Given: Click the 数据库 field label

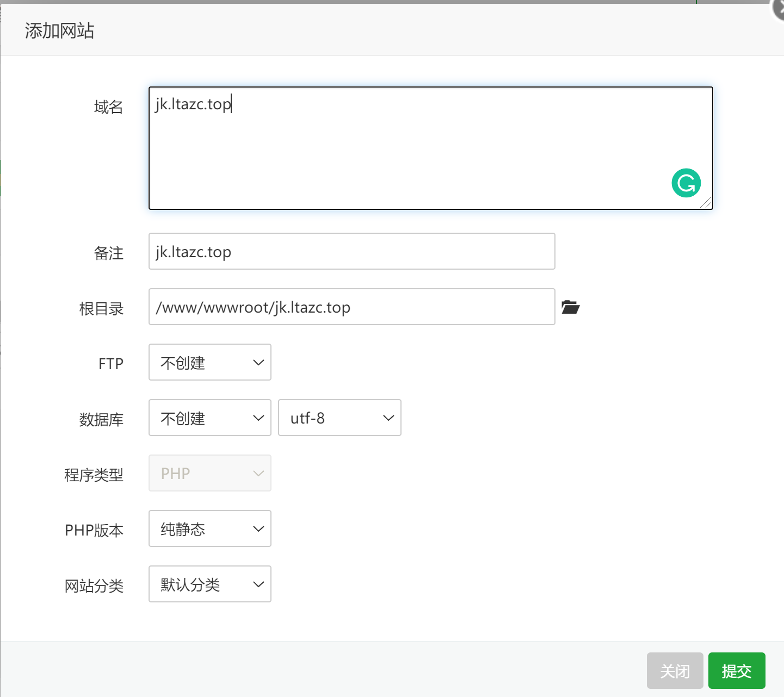Looking at the screenshot, I should click(x=101, y=420).
